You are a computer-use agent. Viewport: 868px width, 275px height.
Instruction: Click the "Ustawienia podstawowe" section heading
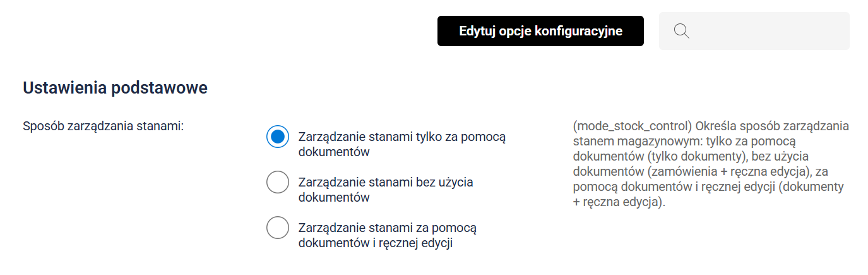pos(116,88)
